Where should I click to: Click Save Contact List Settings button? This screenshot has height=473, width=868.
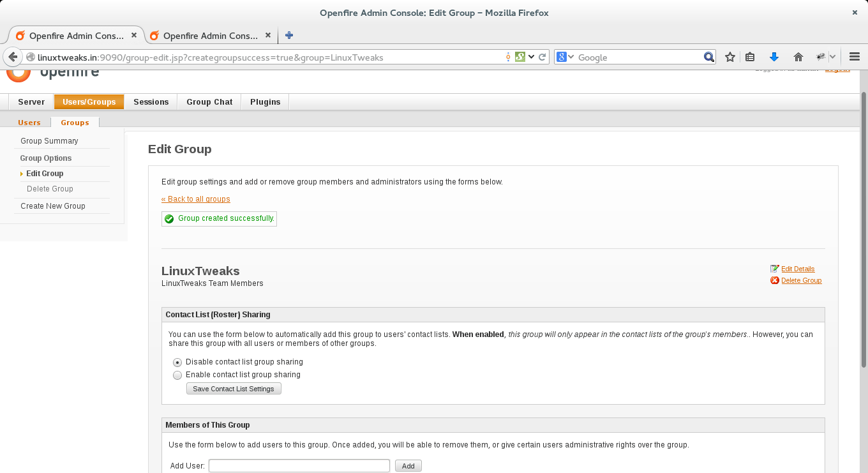(234, 389)
